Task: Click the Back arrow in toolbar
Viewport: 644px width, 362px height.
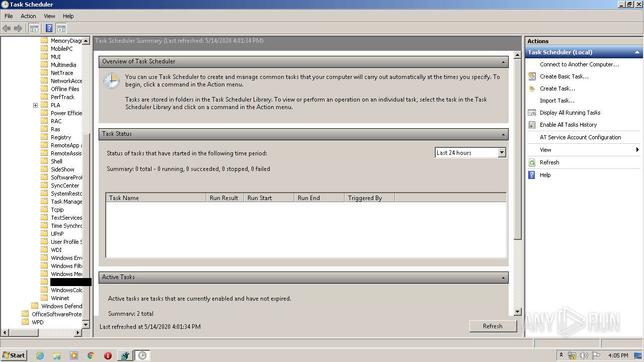Action: point(7,28)
